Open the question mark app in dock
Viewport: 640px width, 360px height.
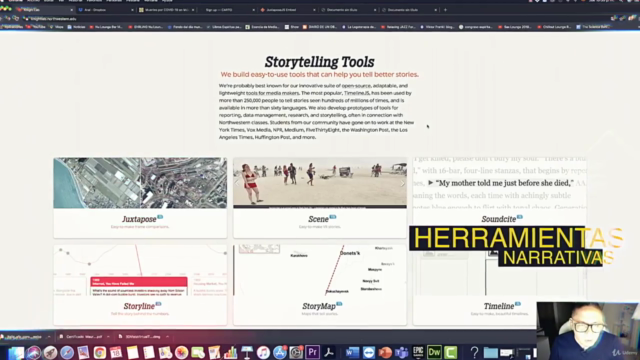(x=474, y=353)
